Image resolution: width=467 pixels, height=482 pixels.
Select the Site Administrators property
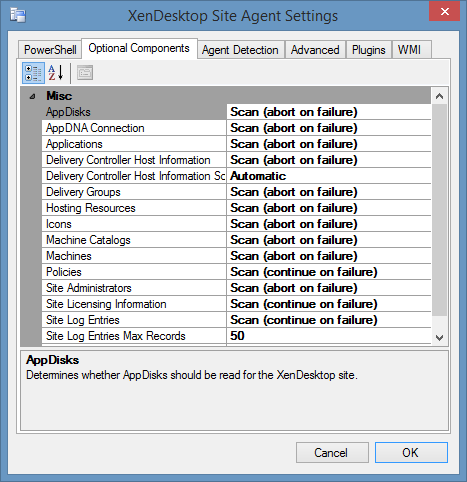coord(134,288)
